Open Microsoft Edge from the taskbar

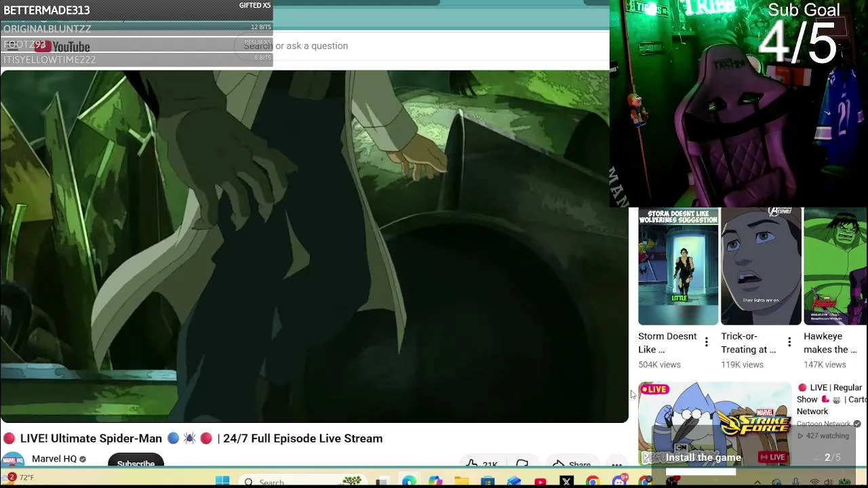(x=408, y=482)
